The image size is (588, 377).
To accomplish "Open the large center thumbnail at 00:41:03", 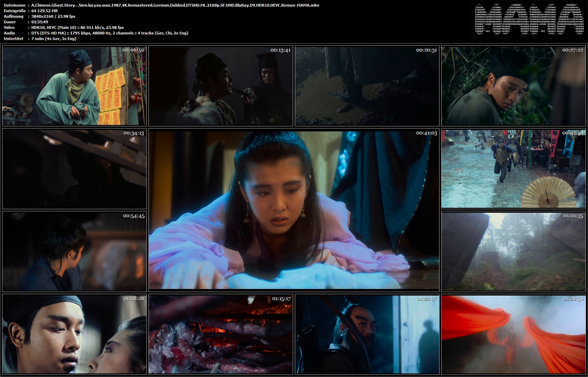I will point(294,210).
